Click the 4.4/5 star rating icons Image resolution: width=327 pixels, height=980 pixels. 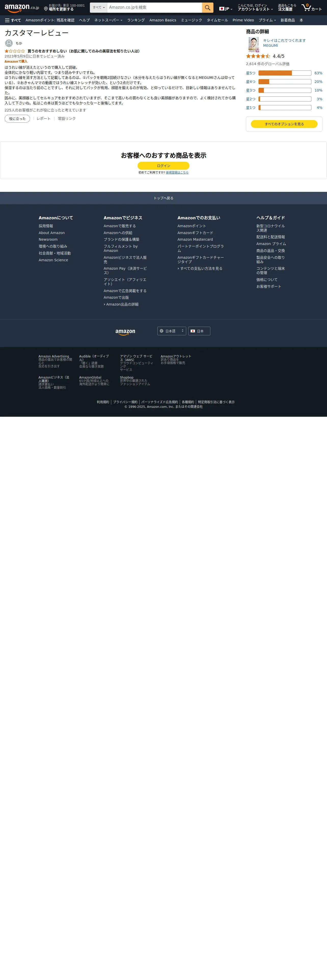point(258,56)
